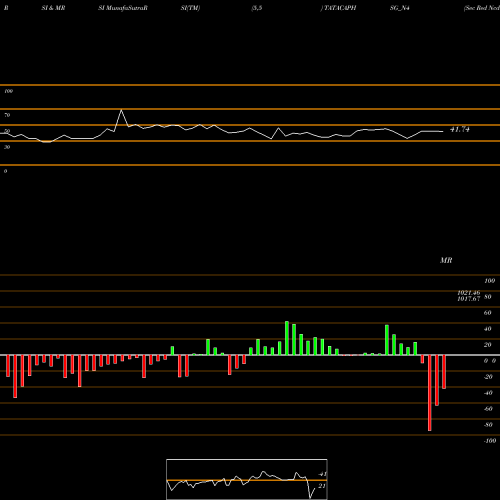Click the MR axis label -100
Viewport: 500px width, 500px height.
click(490, 441)
